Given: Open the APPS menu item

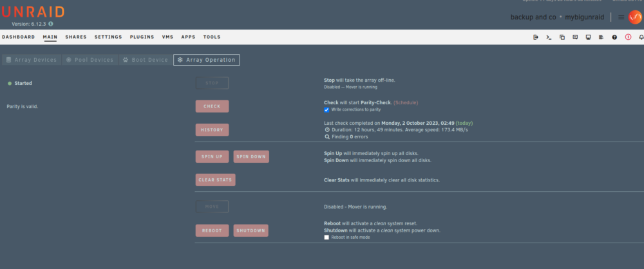Looking at the screenshot, I should point(189,37).
